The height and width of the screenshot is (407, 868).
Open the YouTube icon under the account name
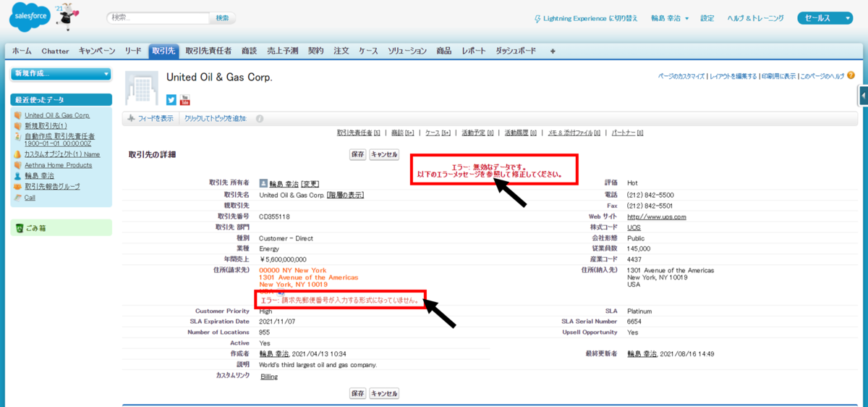pos(184,100)
